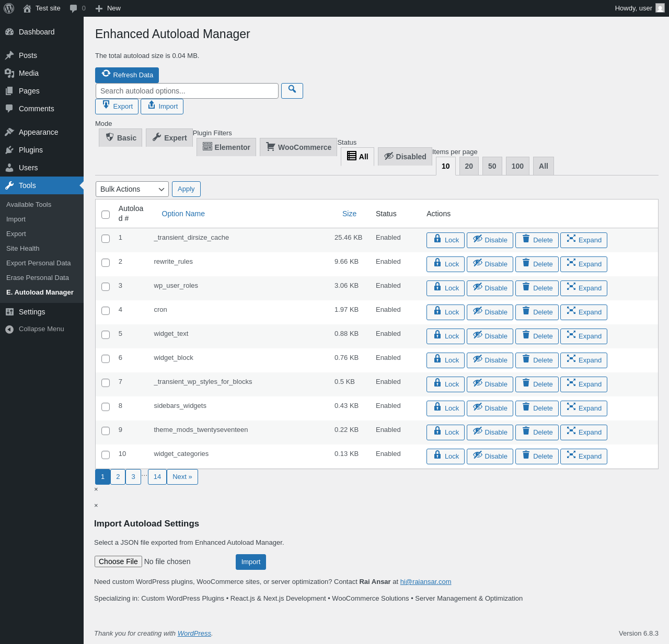The height and width of the screenshot is (644, 669).
Task: Click the Search autoload options field
Action: coord(187,91)
